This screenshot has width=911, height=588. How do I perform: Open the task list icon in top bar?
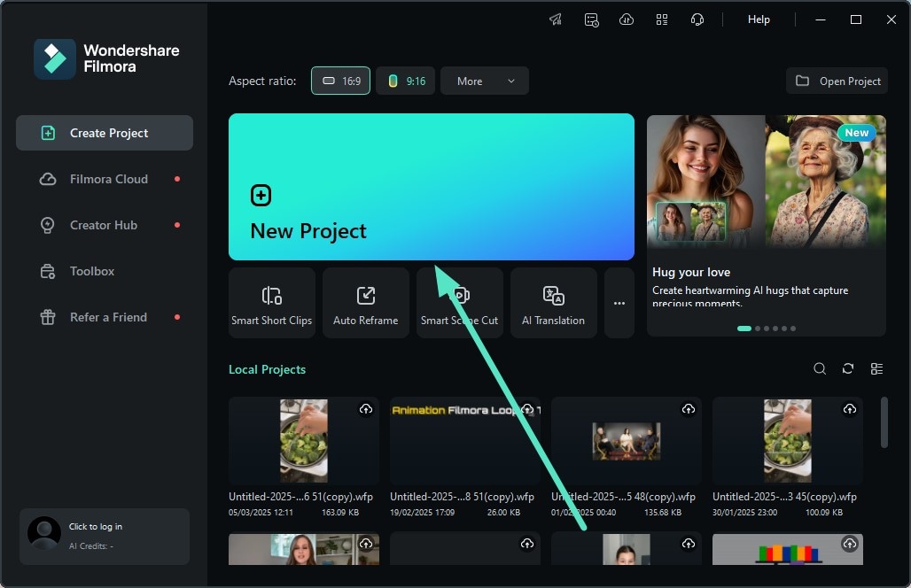click(591, 19)
